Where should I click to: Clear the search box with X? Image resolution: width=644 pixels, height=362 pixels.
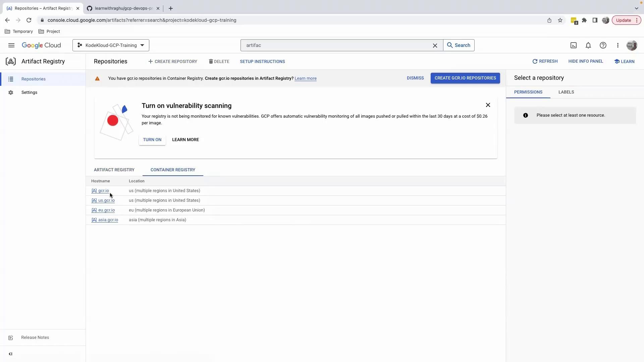pos(435,45)
